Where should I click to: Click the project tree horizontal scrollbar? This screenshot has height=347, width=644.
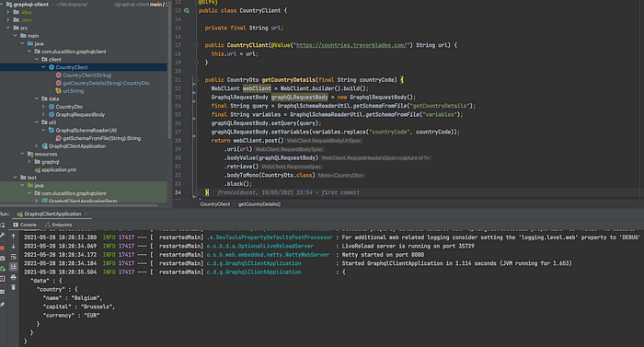click(x=80, y=204)
